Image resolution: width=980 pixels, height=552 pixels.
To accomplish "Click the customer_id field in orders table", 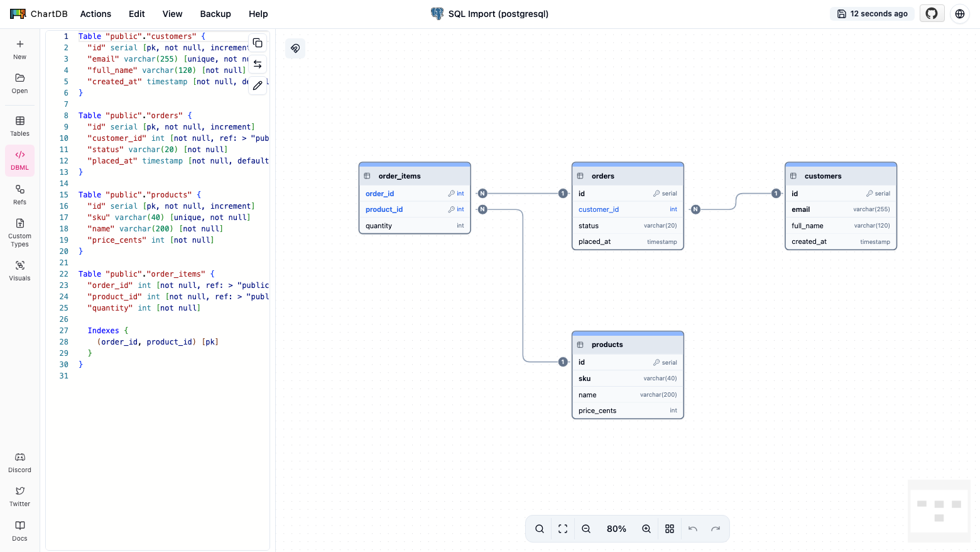I will pyautogui.click(x=628, y=209).
